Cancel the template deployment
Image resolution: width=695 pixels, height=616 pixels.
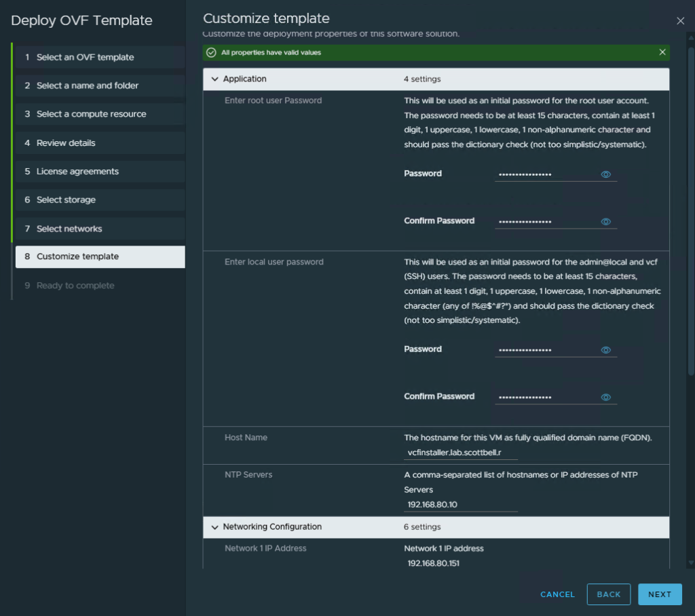[x=557, y=594]
